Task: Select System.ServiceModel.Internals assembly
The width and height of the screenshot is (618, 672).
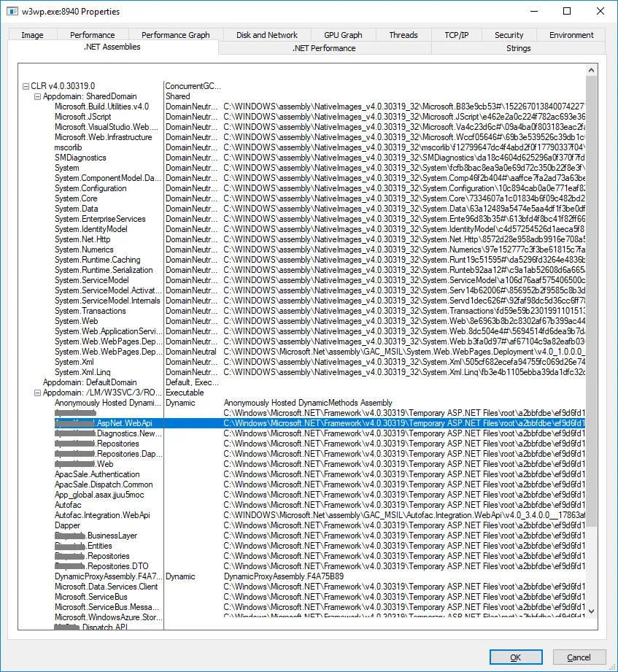Action: click(x=107, y=301)
